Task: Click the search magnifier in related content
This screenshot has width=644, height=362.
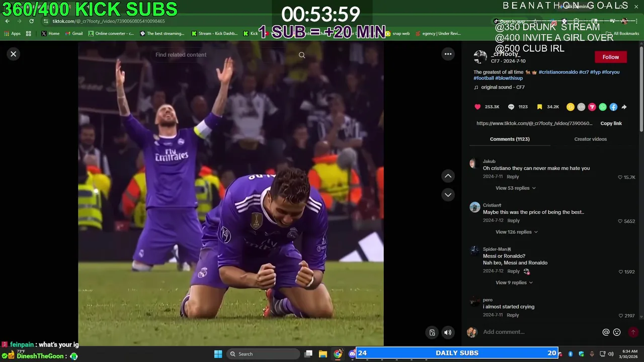Action: tap(302, 55)
